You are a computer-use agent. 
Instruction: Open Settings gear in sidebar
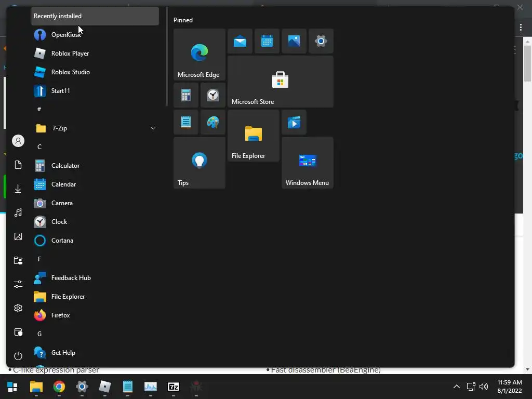pyautogui.click(x=18, y=308)
